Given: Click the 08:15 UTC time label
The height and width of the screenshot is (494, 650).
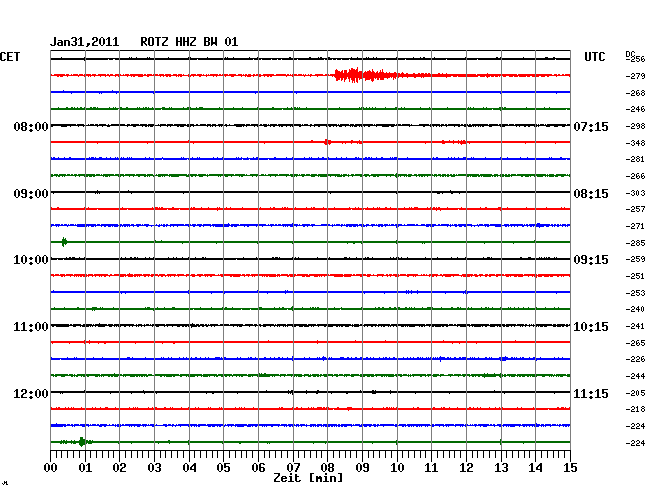Looking at the screenshot, I should coord(591,194).
